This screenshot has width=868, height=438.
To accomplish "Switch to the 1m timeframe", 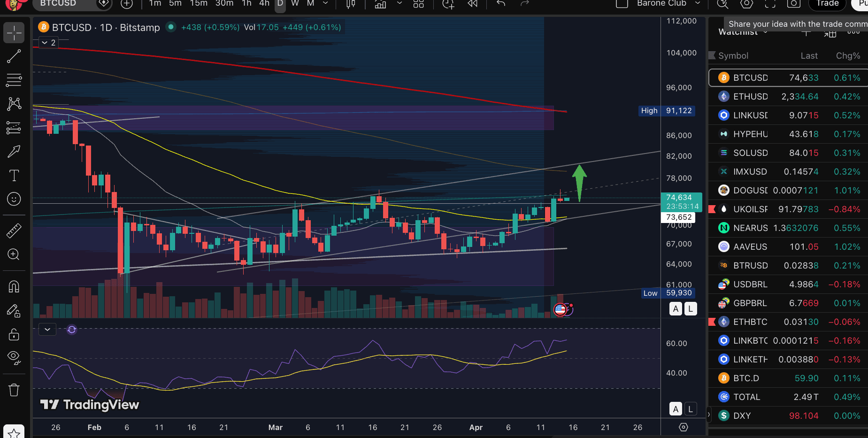I will 155,3.
